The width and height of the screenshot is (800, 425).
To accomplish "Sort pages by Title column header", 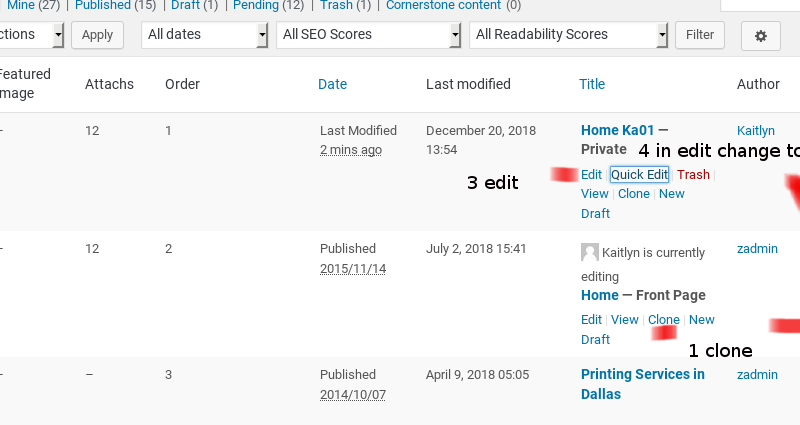I will [x=592, y=84].
